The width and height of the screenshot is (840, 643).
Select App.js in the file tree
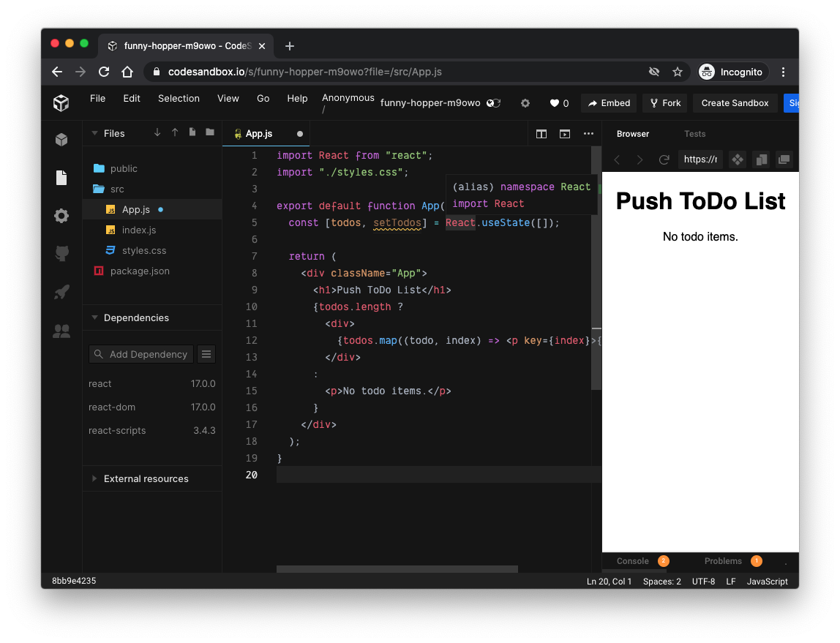click(152, 209)
